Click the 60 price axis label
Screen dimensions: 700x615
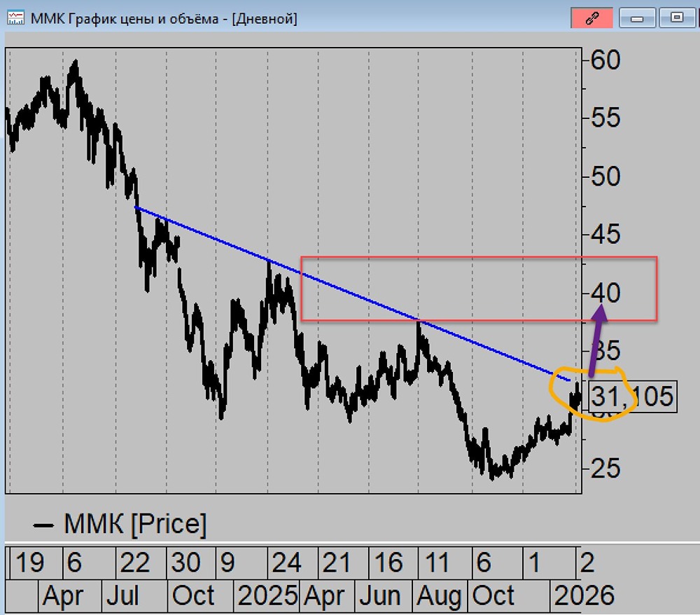tap(605, 60)
